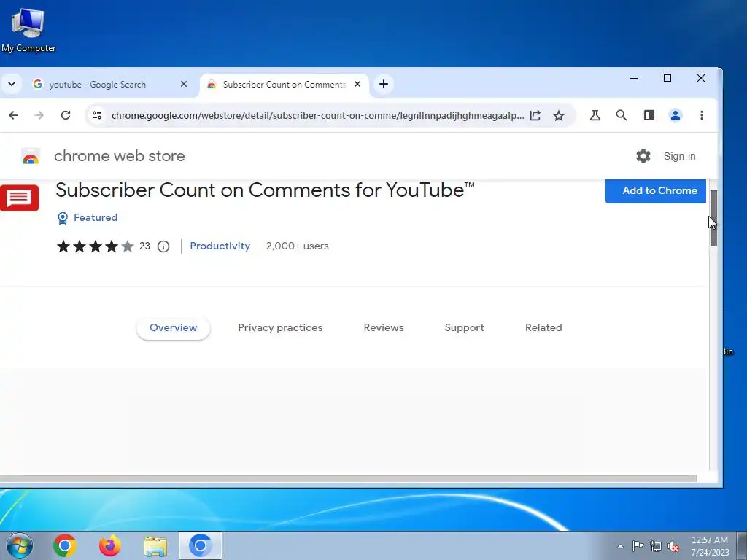Click the address bar URL
This screenshot has width=747, height=560.
point(317,115)
